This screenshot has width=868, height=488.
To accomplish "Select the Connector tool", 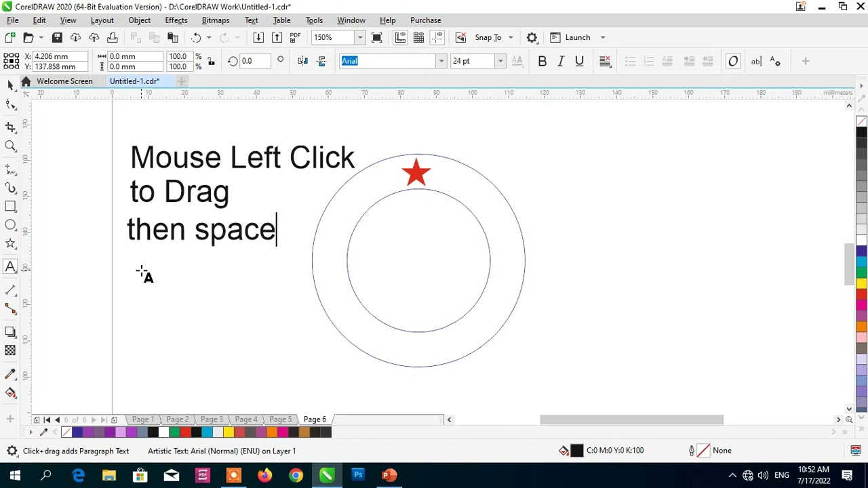I will (10, 309).
